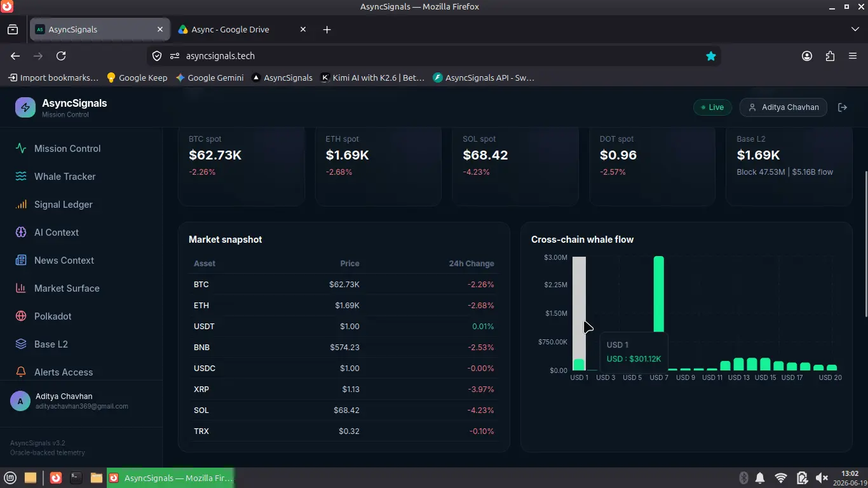Open the Kimi AI with K2.6 bookmark
Screen dimensions: 868x488
pyautogui.click(x=372, y=78)
